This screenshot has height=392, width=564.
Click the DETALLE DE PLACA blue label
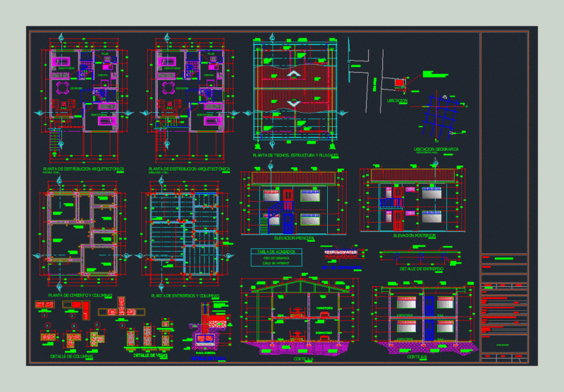[x=208, y=358]
